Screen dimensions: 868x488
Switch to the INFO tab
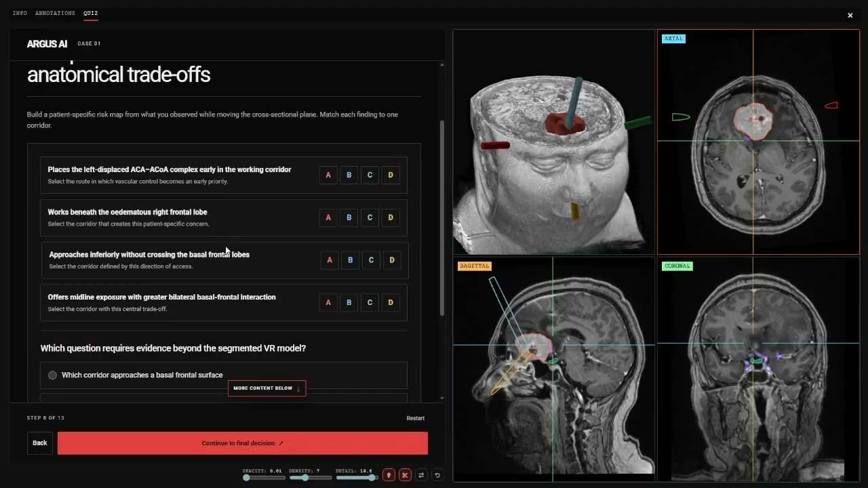click(20, 13)
